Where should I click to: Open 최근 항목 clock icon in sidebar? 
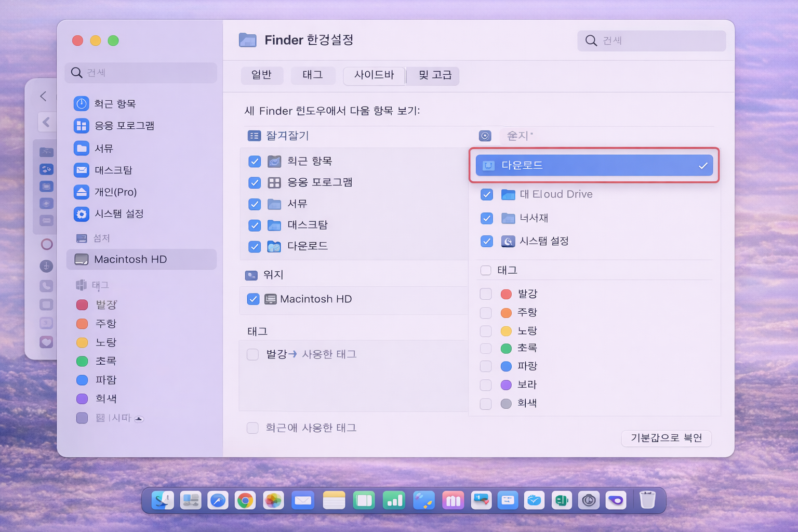coord(82,104)
